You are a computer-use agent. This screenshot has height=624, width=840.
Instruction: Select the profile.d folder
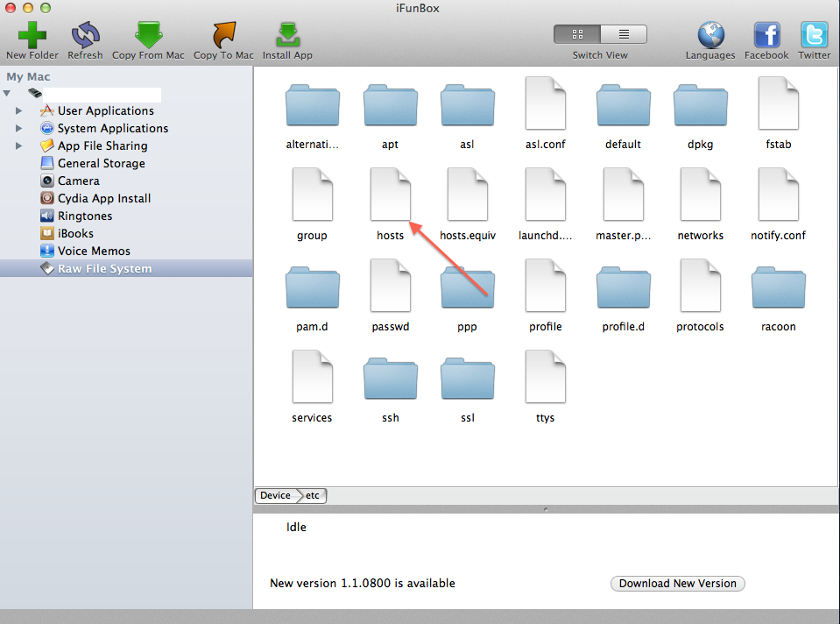point(623,287)
